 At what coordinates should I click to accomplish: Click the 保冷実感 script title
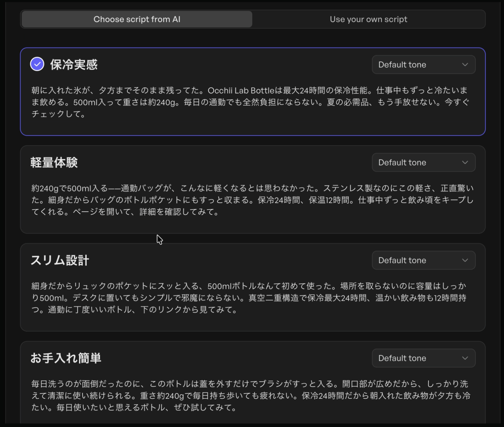pos(74,65)
